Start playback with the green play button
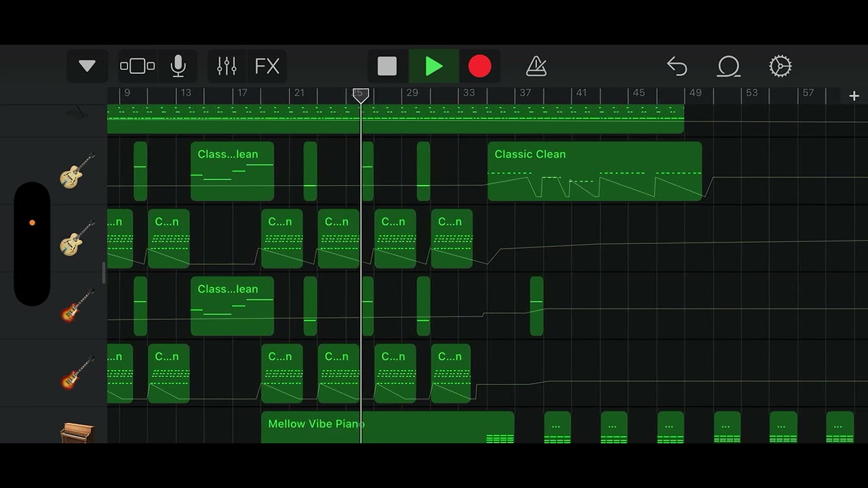868x488 pixels. 434,66
